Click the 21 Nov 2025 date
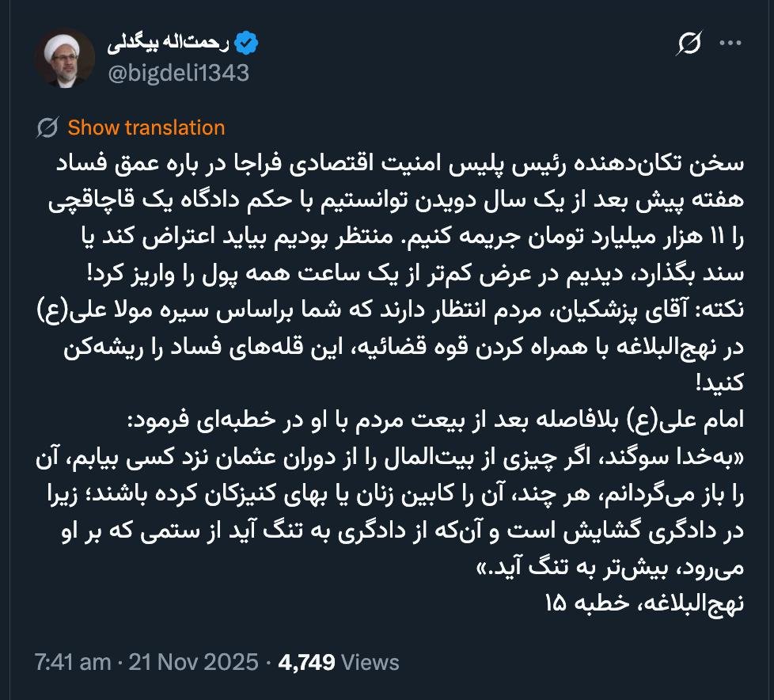The height and width of the screenshot is (700, 774). [192, 662]
